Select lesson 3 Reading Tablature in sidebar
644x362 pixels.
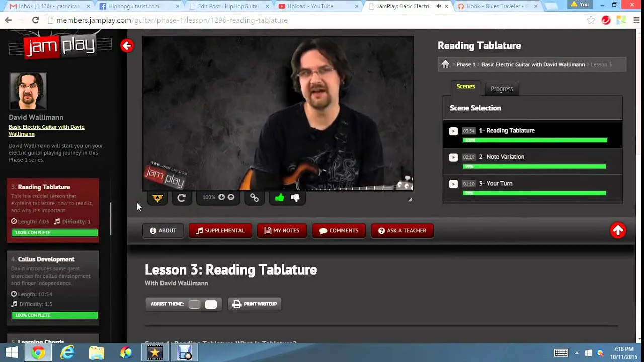[x=53, y=210]
